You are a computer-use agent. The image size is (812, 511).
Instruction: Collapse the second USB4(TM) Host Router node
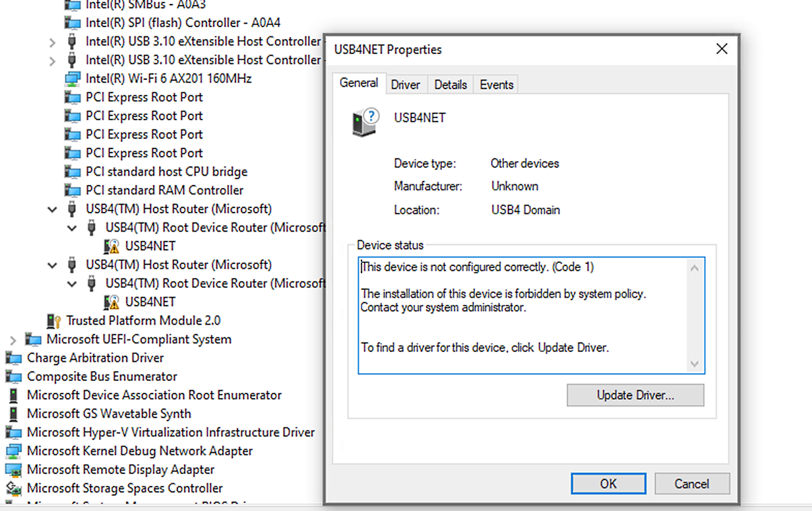(x=53, y=265)
